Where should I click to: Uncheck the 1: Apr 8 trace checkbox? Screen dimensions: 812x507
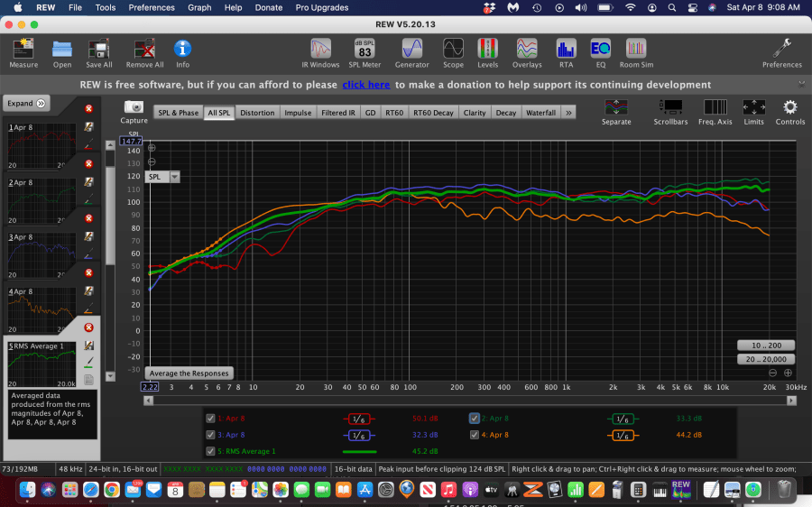pos(210,419)
